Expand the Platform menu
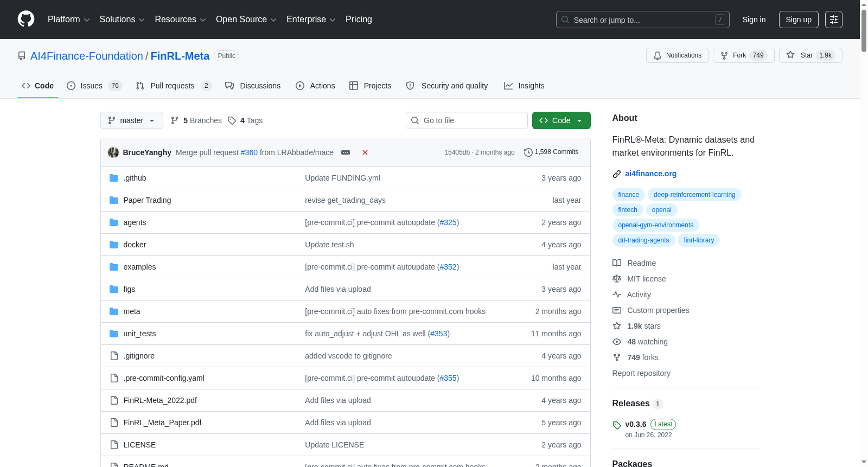The width and height of the screenshot is (868, 467). 69,20
